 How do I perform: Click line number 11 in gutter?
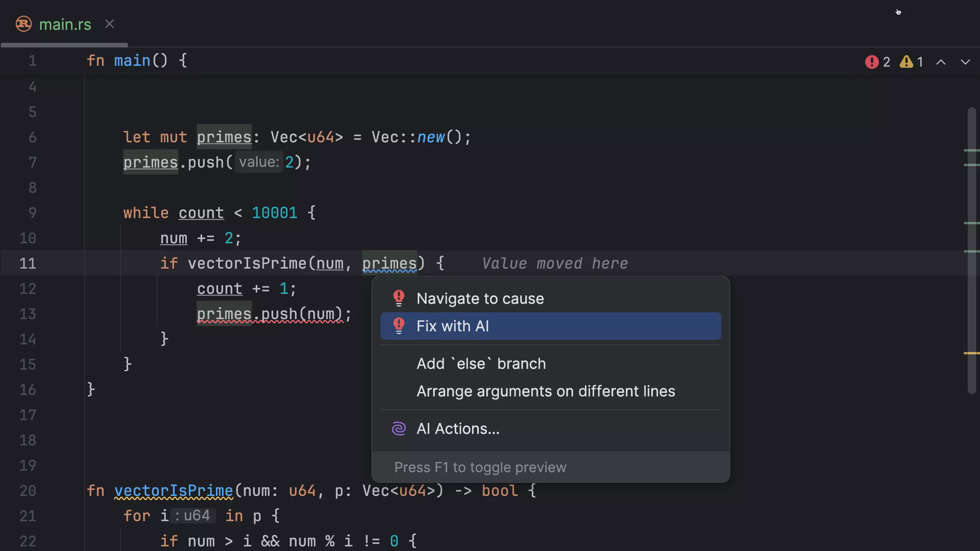click(28, 263)
